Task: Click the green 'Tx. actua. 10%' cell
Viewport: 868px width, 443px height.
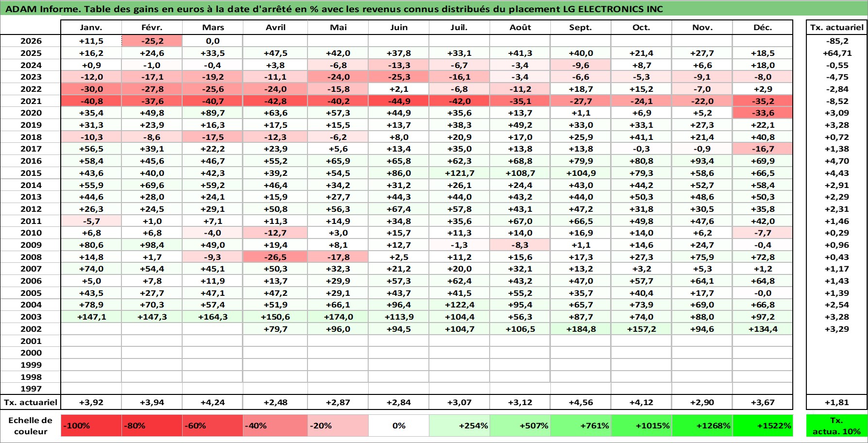Action: [836, 426]
